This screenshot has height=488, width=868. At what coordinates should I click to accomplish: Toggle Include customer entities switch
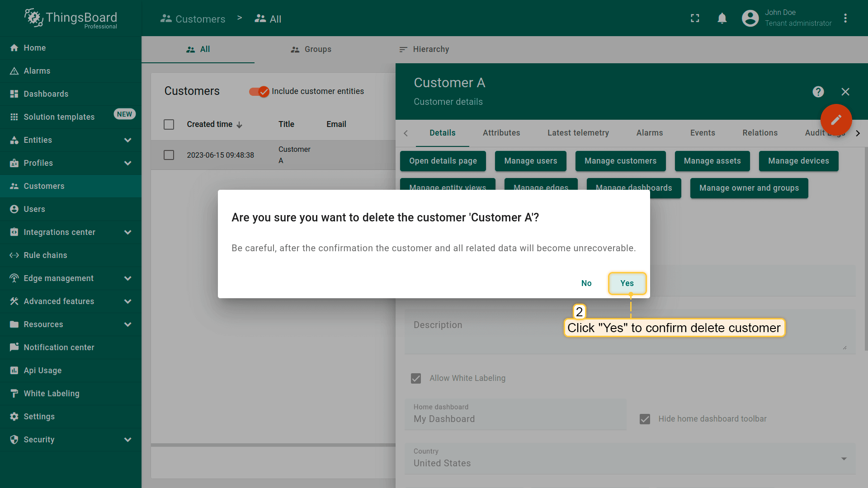259,92
